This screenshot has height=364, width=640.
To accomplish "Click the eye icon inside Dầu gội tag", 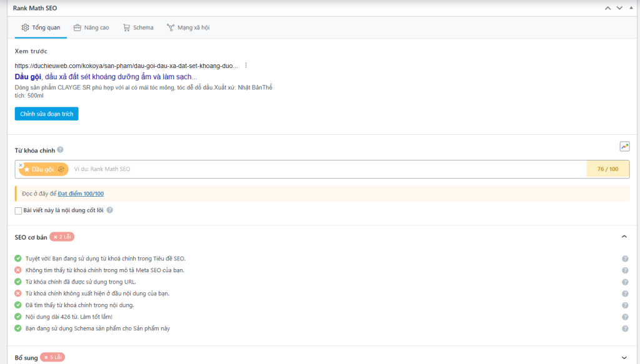I will tap(61, 169).
